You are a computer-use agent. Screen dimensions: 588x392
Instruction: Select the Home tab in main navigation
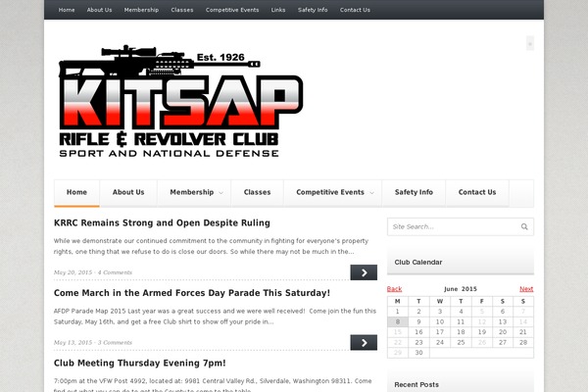76,192
